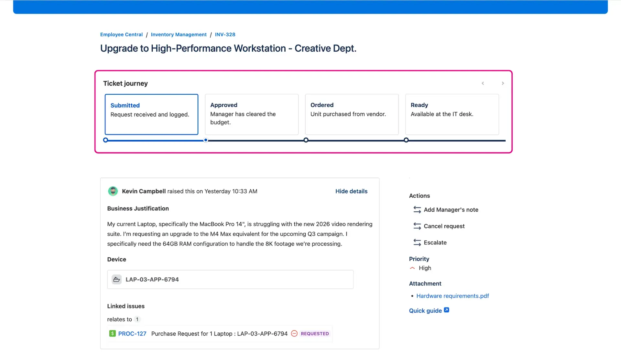Advance Ticket journey with the right arrow

point(503,83)
